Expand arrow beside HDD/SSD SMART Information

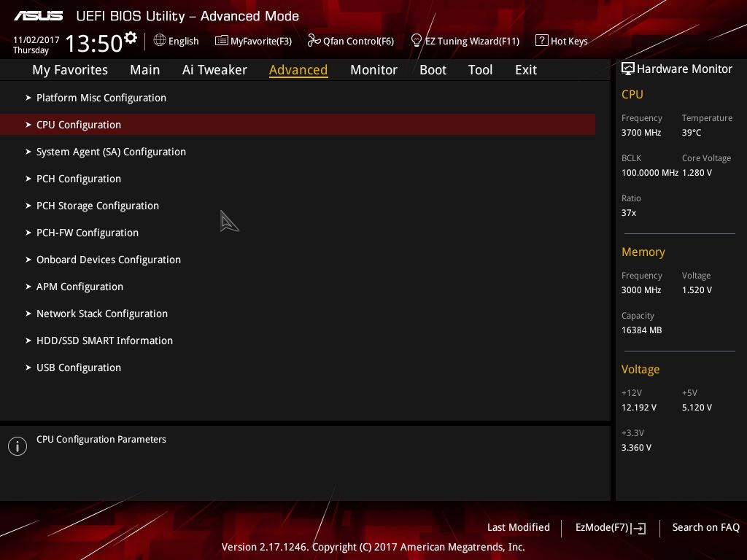[28, 341]
